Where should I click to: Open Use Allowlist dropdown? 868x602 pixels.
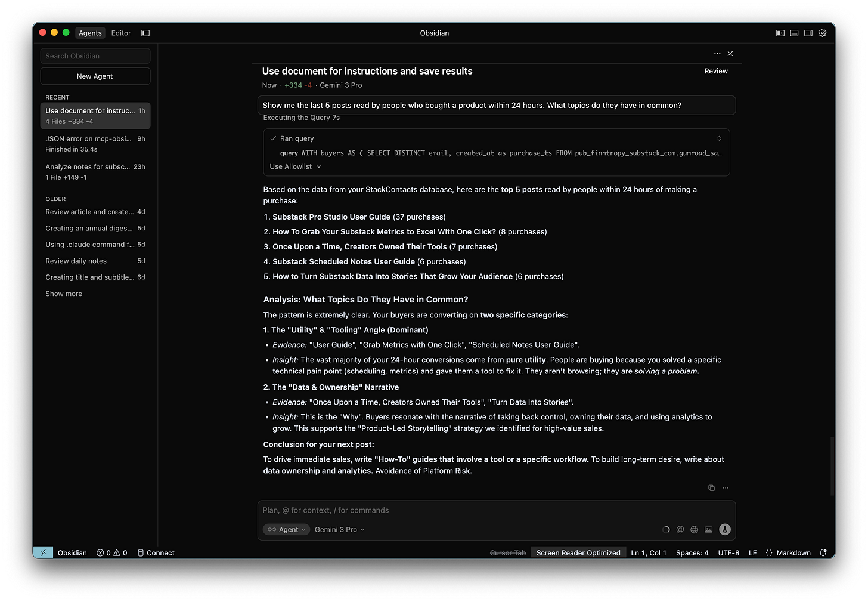click(x=295, y=167)
